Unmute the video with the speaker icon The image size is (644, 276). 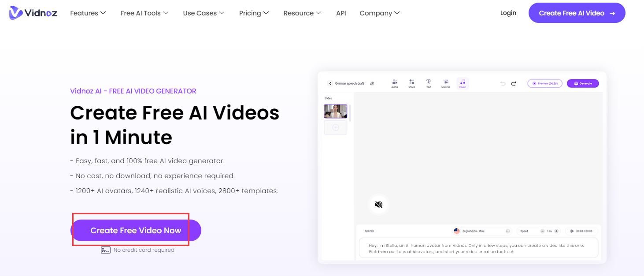[379, 205]
